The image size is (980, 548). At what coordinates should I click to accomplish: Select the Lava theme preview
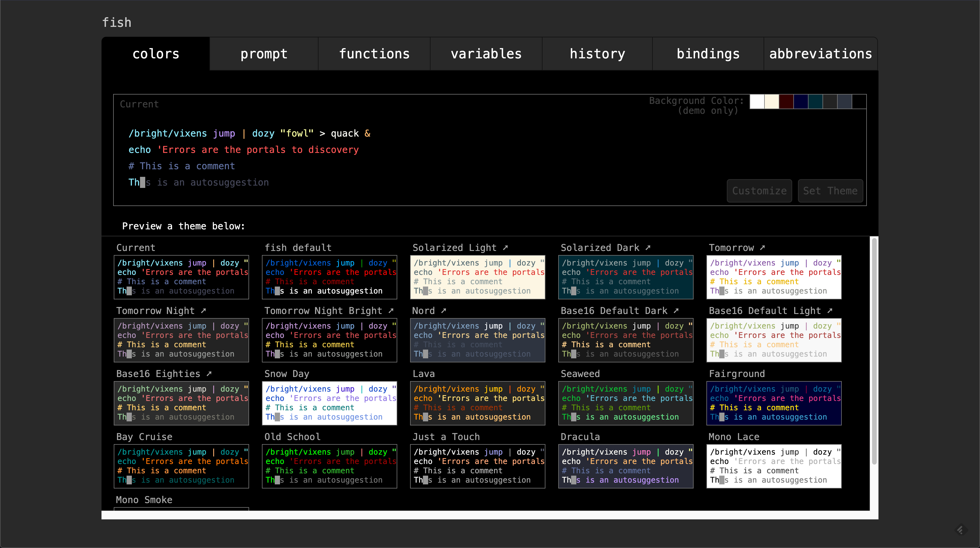pos(477,403)
